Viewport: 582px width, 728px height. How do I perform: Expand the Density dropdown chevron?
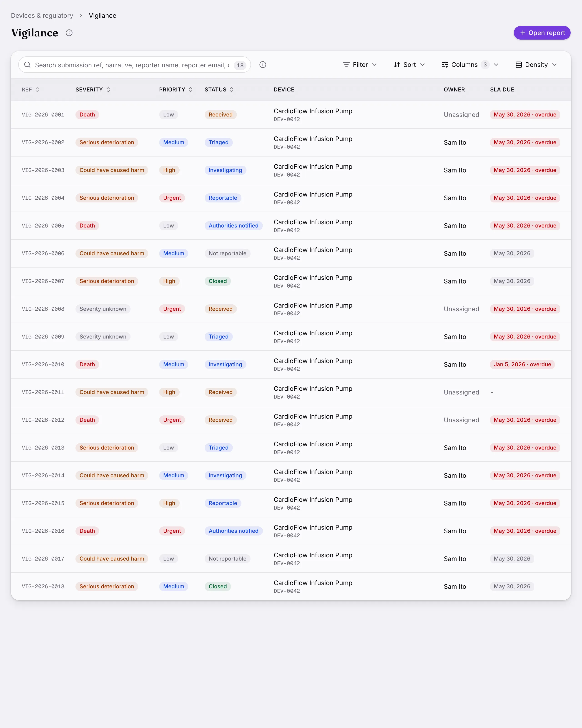554,65
